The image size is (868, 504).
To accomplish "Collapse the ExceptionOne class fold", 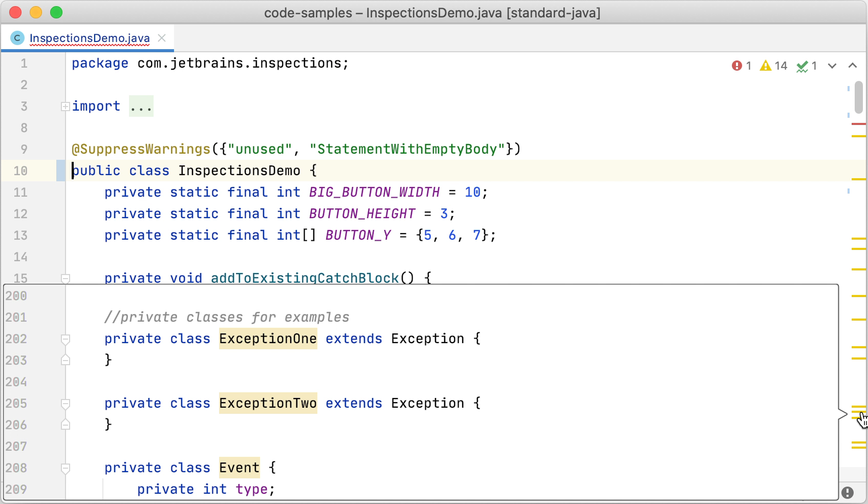I will tap(66, 339).
